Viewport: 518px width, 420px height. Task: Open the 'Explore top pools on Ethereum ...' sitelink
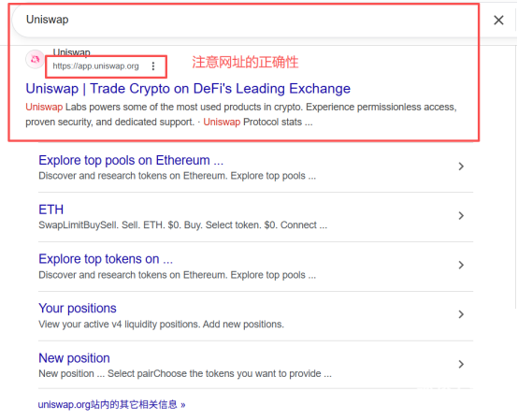[x=131, y=160]
